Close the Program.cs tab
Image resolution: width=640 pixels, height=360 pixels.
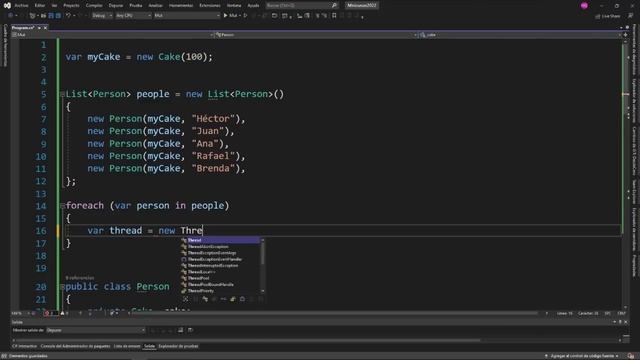pos(45,28)
